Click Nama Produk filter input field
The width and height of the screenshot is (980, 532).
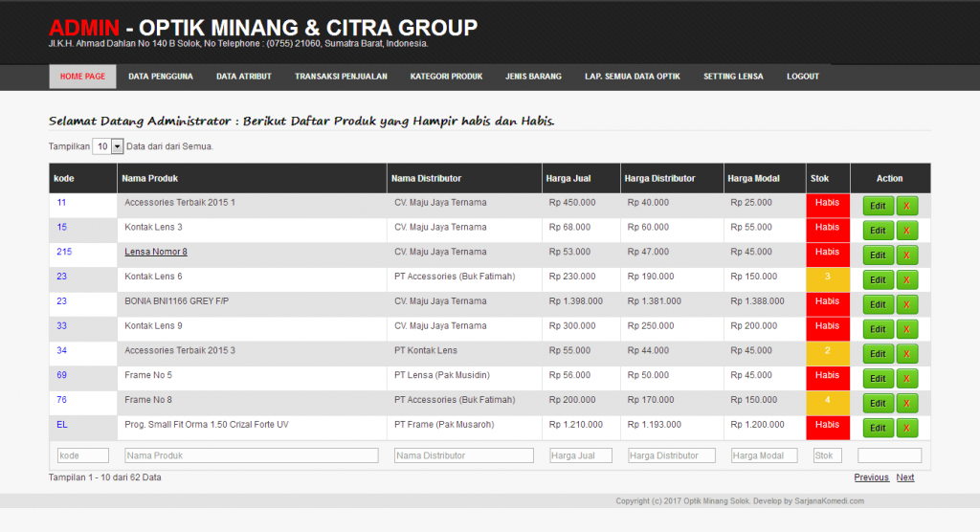pos(252,455)
